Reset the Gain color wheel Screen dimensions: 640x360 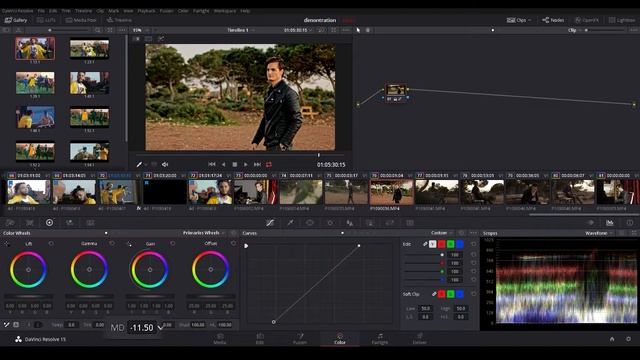tap(173, 244)
